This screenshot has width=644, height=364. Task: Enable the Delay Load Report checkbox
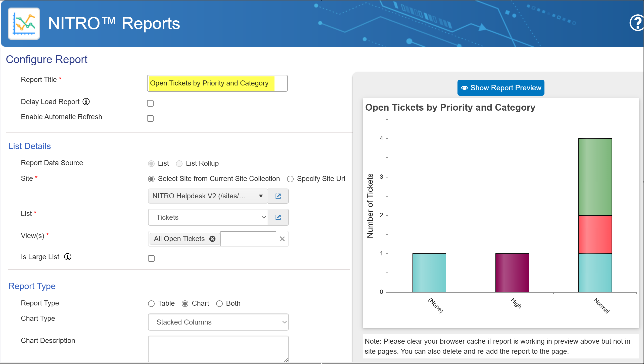pyautogui.click(x=150, y=103)
